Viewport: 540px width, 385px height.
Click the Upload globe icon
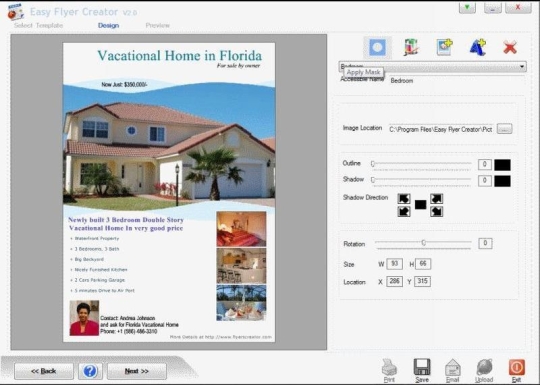tap(484, 370)
